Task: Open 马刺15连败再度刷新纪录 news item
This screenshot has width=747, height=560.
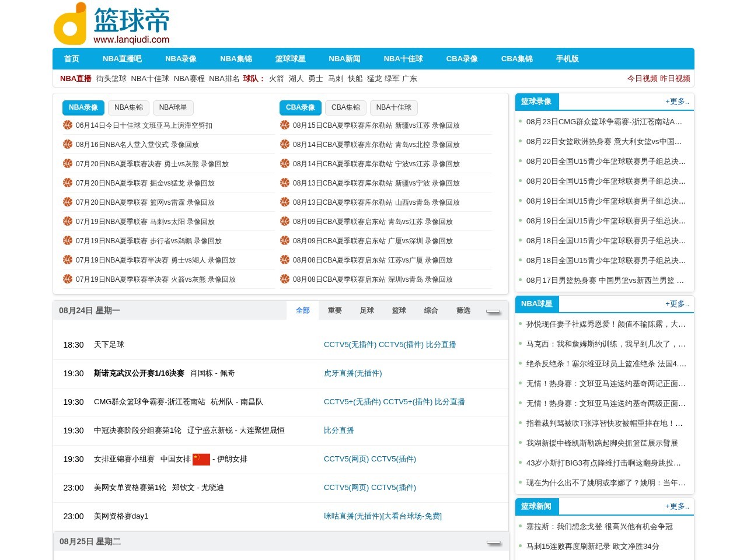Action: pyautogui.click(x=593, y=547)
